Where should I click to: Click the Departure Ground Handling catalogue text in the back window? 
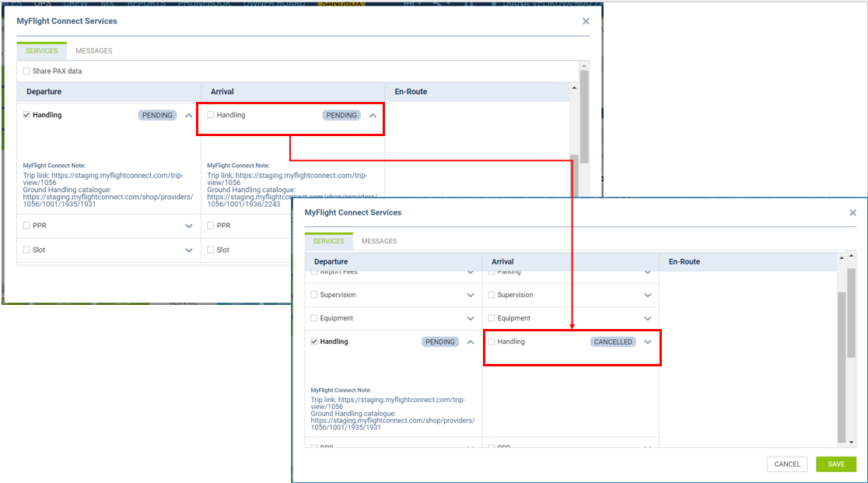click(x=108, y=197)
